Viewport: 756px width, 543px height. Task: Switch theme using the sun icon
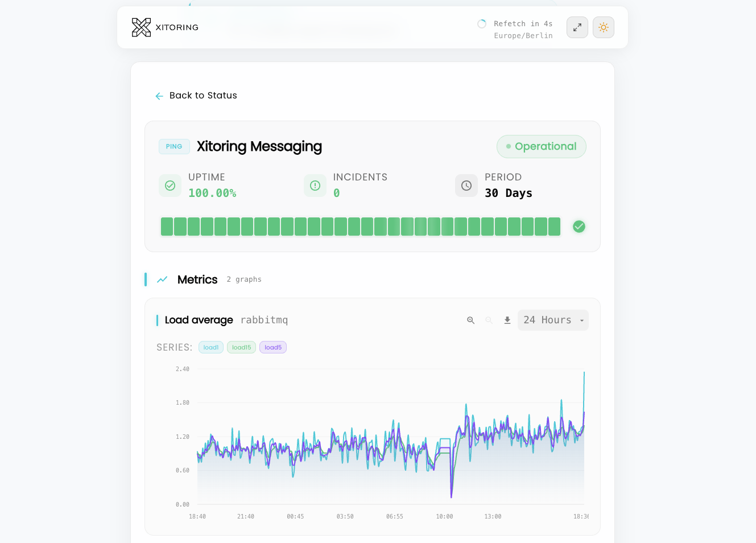click(603, 27)
